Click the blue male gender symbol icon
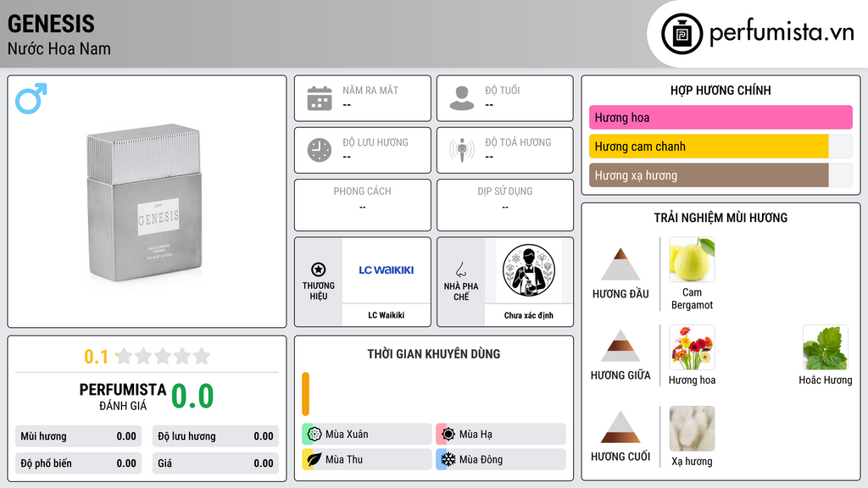Image resolution: width=868 pixels, height=488 pixels. (31, 98)
